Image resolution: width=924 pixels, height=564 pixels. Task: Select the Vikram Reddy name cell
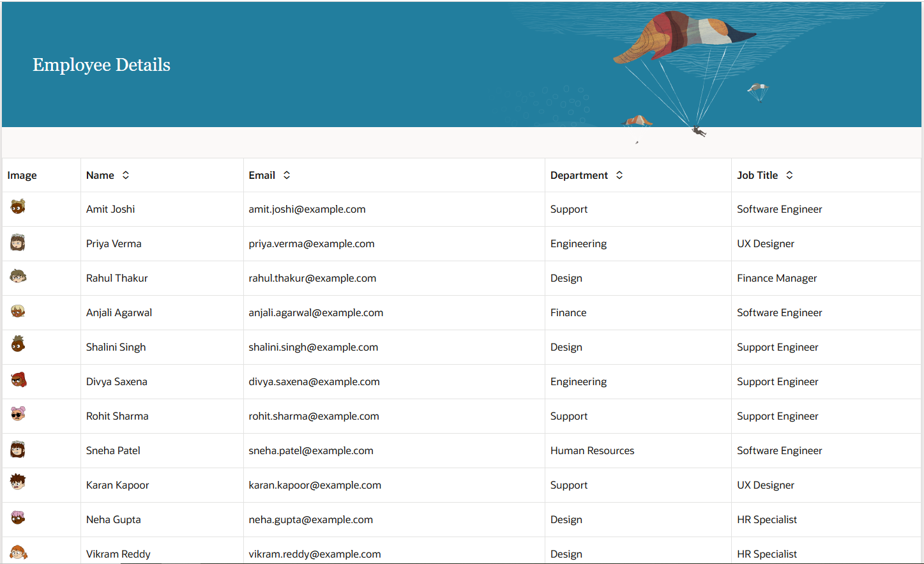[x=118, y=554]
